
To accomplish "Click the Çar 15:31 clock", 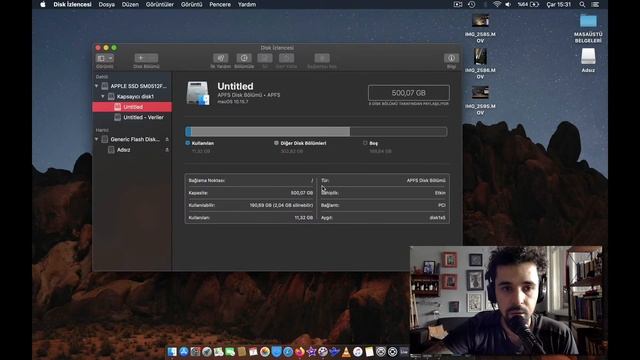I will 558,4.
